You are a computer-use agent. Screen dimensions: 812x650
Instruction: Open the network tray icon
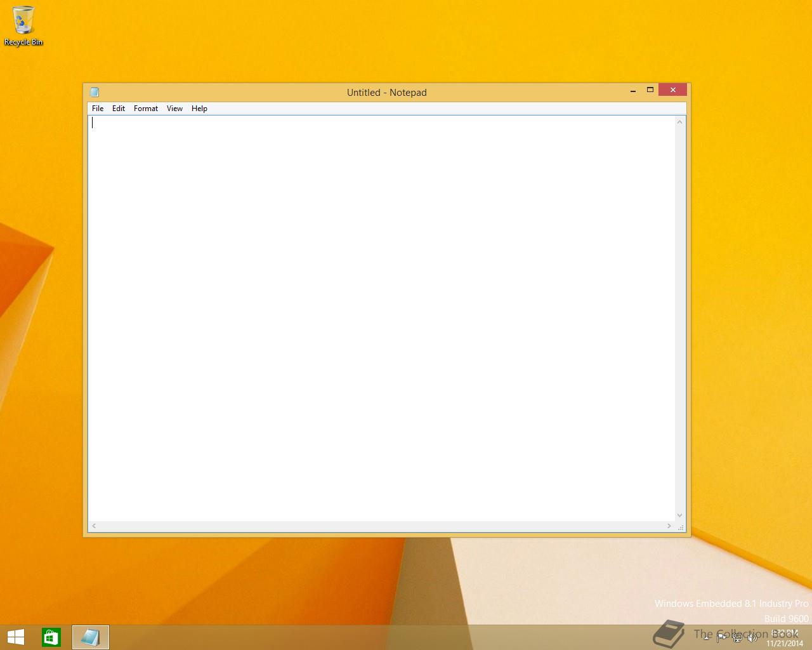(737, 637)
